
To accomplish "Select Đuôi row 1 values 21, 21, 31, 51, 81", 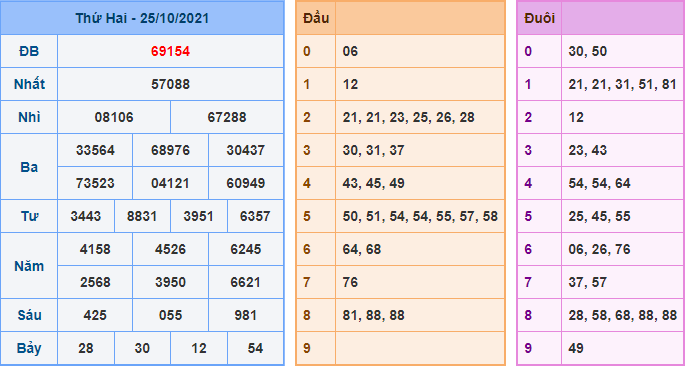I will pyautogui.click(x=623, y=84).
